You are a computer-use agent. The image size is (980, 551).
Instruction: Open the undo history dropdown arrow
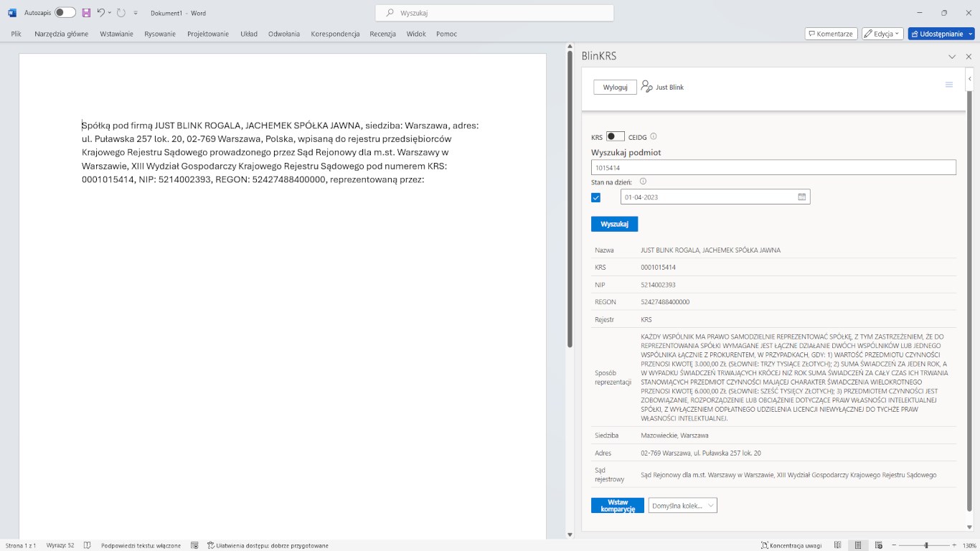coord(110,13)
